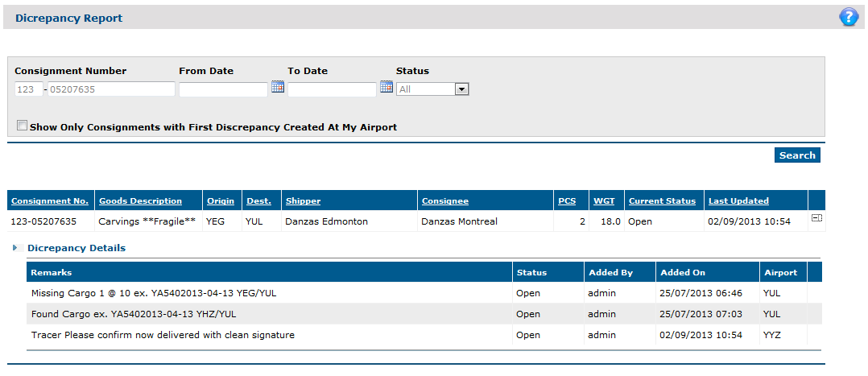Click the consignment number 05207635 field
This screenshot has width=868, height=376.
(x=111, y=89)
